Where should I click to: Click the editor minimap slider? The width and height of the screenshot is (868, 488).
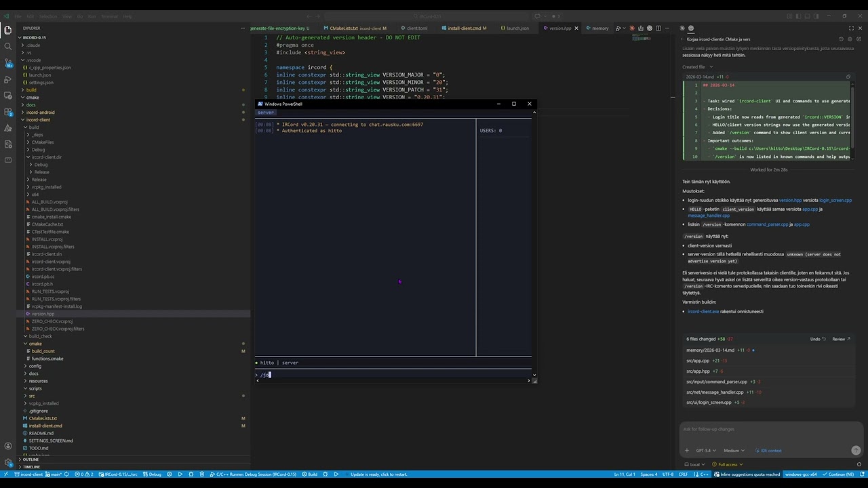coord(642,38)
